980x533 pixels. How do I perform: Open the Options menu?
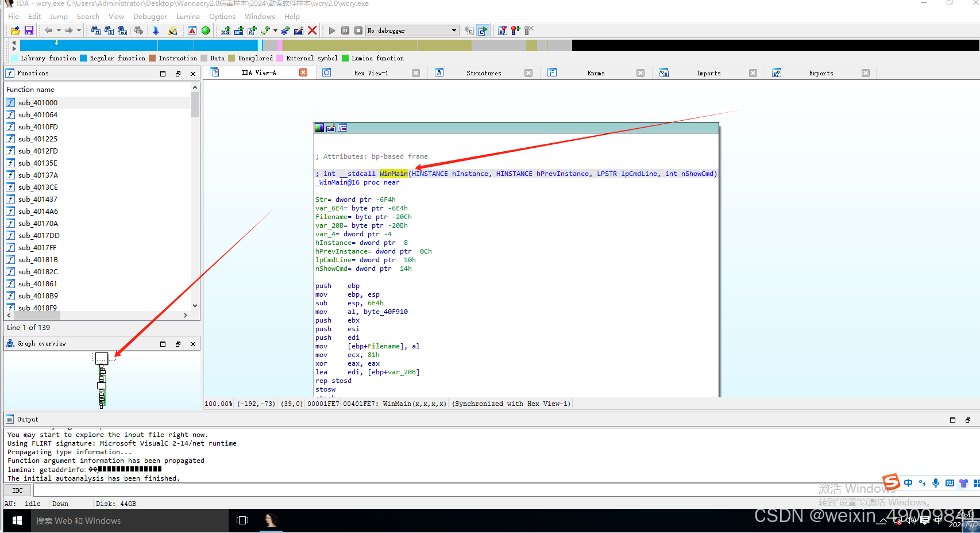[222, 17]
